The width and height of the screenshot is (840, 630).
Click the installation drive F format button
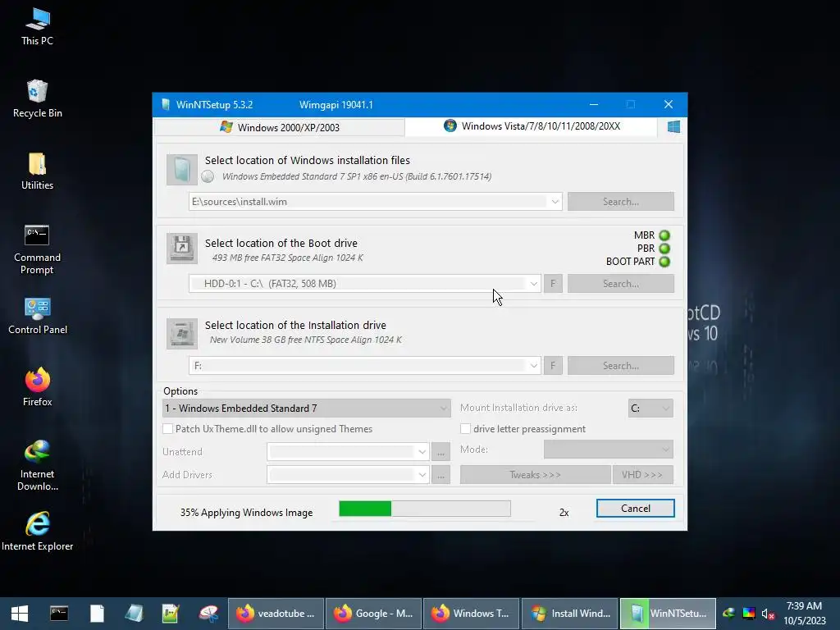coord(554,365)
